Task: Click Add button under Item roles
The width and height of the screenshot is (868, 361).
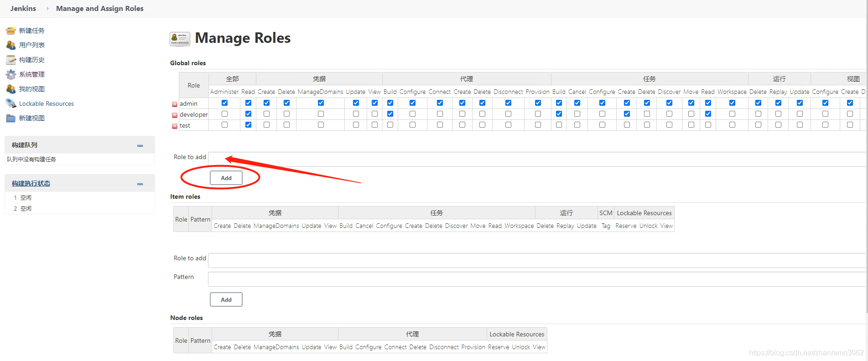Action: click(x=226, y=299)
